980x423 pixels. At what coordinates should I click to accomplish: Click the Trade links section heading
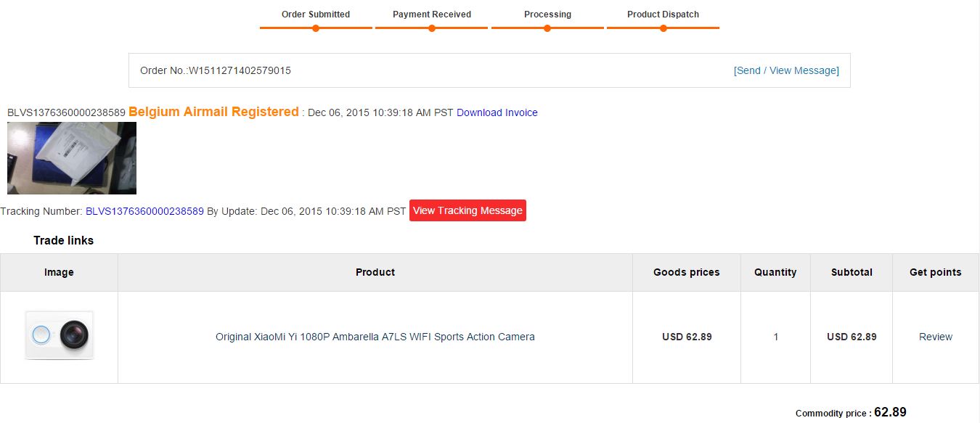click(x=64, y=240)
